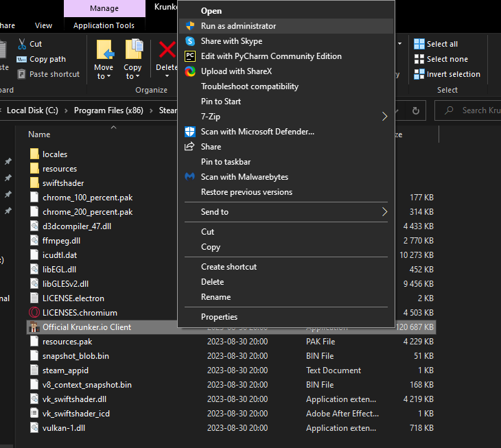Choose Properties in context menu
Image resolution: width=501 pixels, height=448 pixels.
pyautogui.click(x=286, y=317)
